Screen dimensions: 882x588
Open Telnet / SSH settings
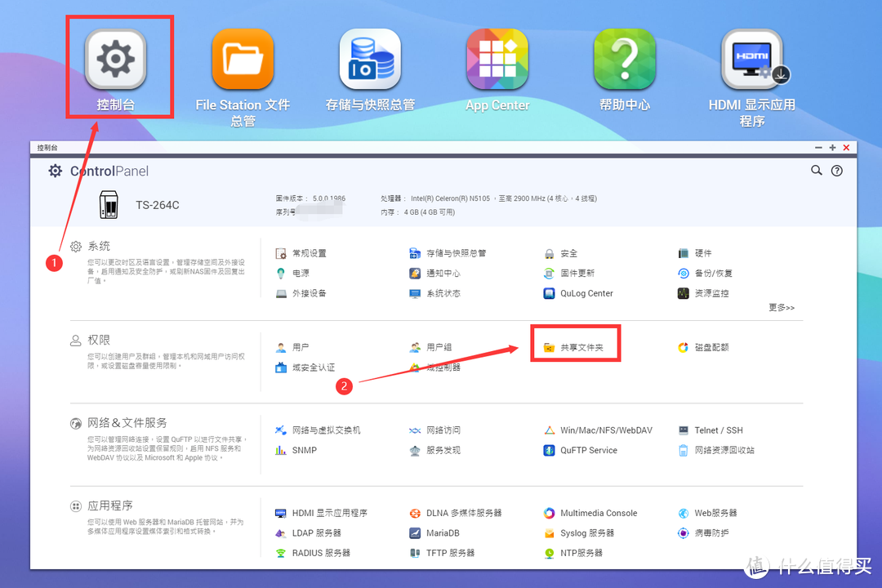coord(710,430)
